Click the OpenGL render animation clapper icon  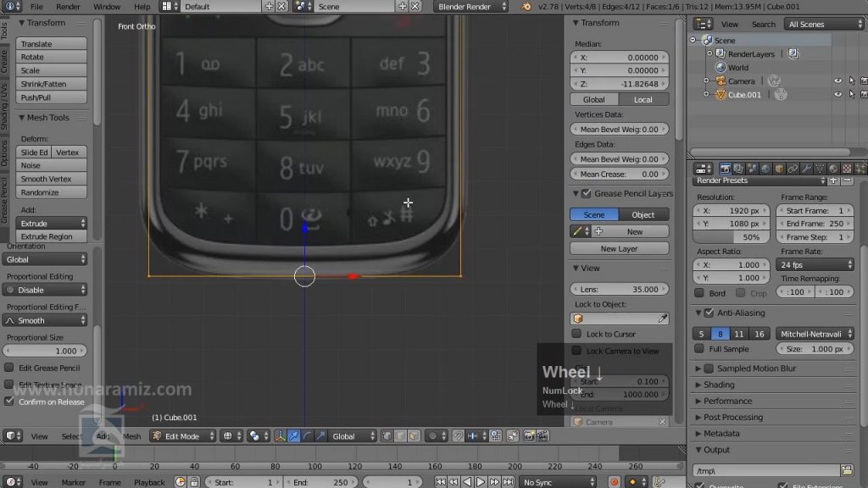(x=543, y=436)
